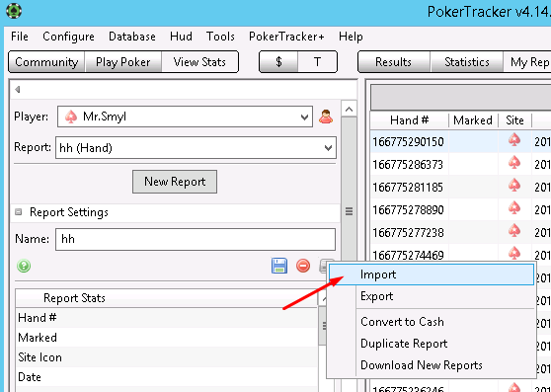
Task: Save the report with the floppy disk icon
Action: (x=279, y=266)
